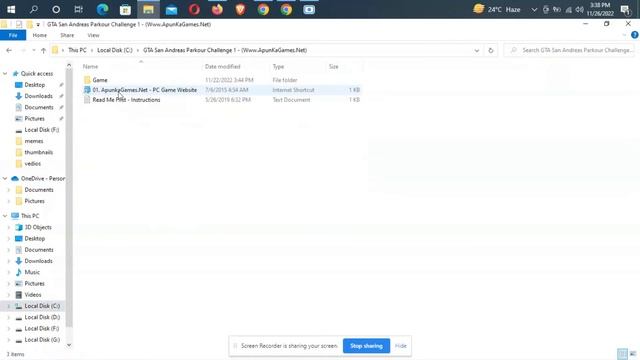Hide the screen sharing bar
Screen dimensions: 640x360
[400, 346]
